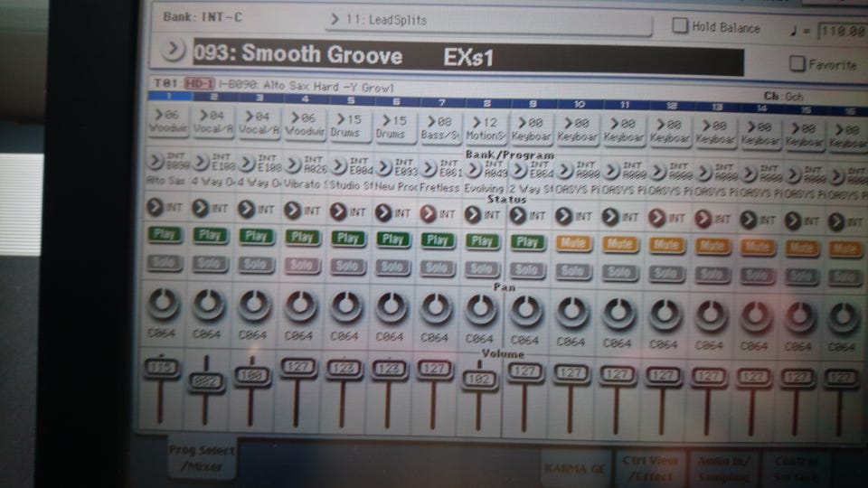Toggle Play button on timbre 9
868x488 pixels.
[x=527, y=242]
